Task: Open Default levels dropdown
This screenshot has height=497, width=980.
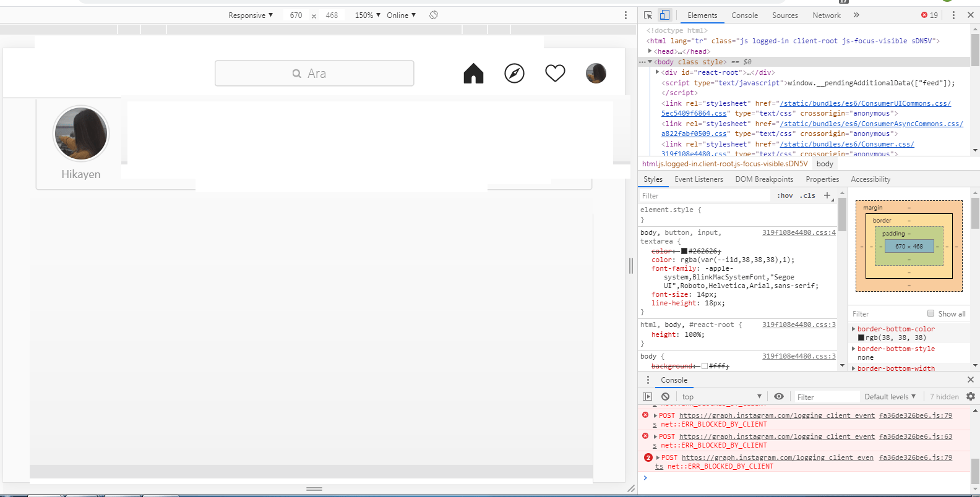Action: pos(890,397)
